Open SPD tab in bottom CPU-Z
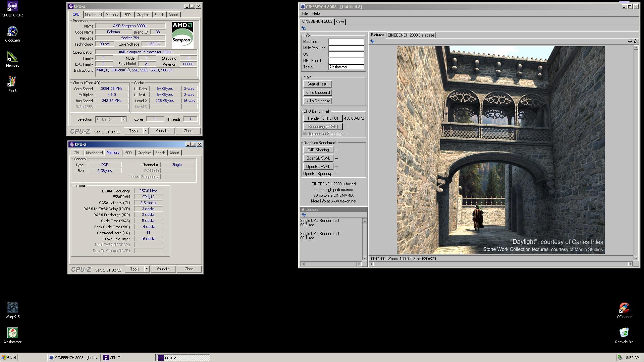 coord(128,153)
